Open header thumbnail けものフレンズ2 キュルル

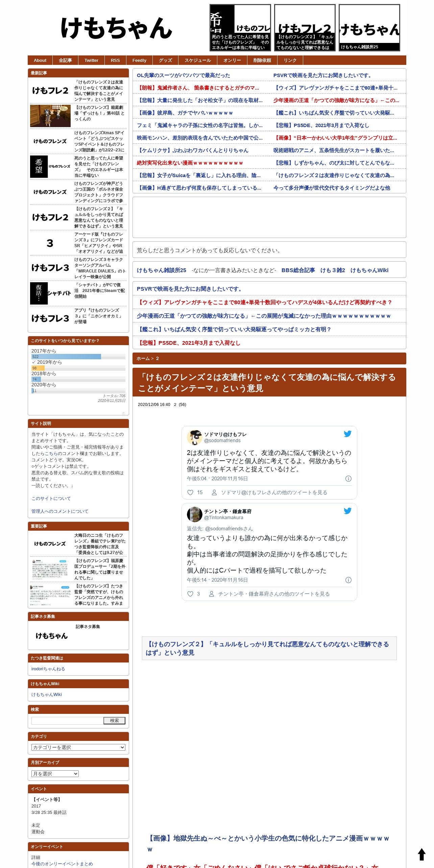pyautogui.click(x=305, y=28)
